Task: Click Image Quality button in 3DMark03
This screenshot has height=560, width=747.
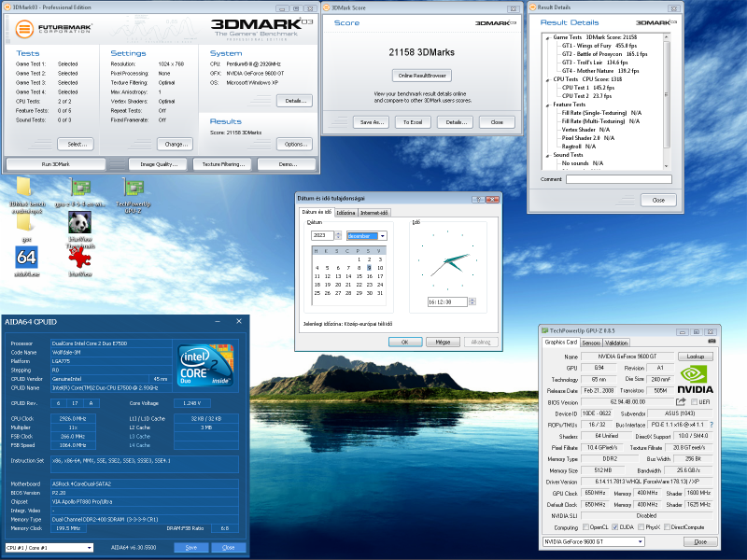Action: (159, 164)
